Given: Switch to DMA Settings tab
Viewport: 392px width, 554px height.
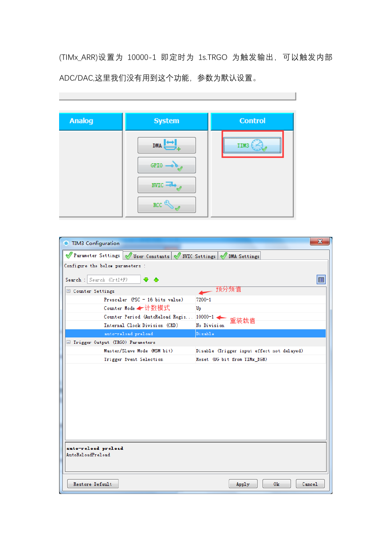Looking at the screenshot, I should tap(240, 256).
